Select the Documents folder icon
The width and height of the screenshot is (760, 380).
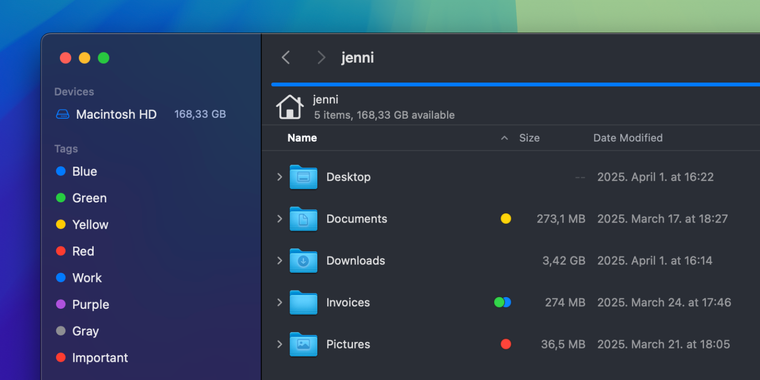point(303,219)
